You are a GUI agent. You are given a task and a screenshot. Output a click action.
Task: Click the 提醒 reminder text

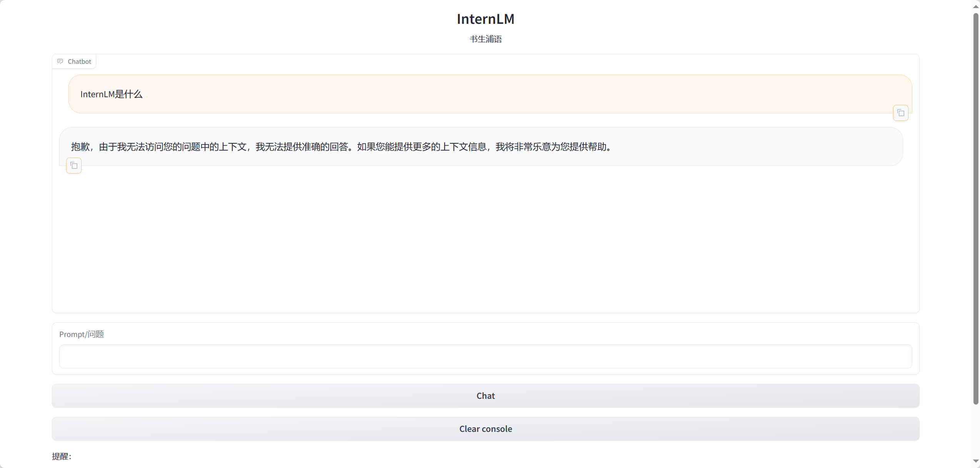(62, 456)
